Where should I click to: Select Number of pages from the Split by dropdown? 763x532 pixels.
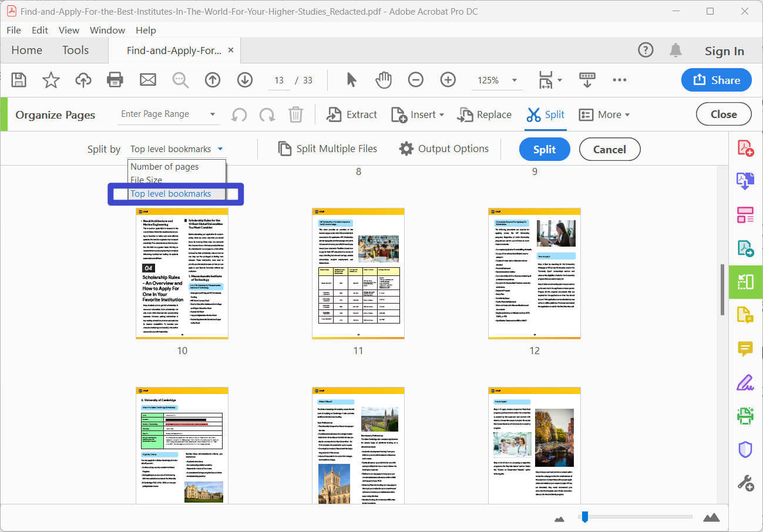(164, 167)
